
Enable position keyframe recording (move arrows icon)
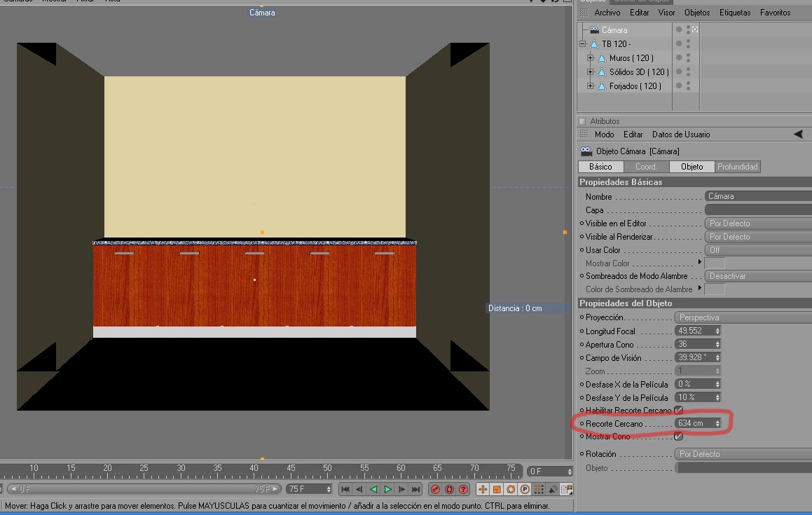coord(483,489)
